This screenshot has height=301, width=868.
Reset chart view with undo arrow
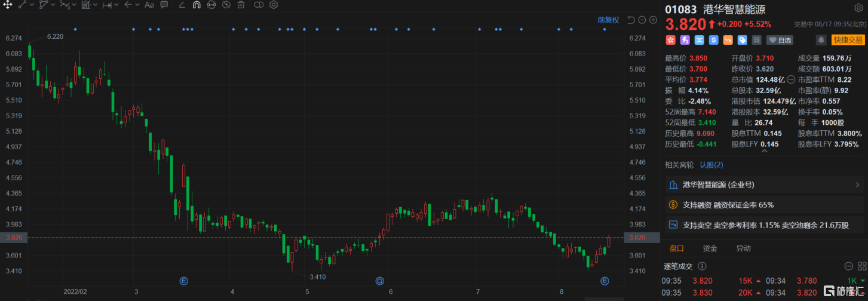click(x=631, y=20)
